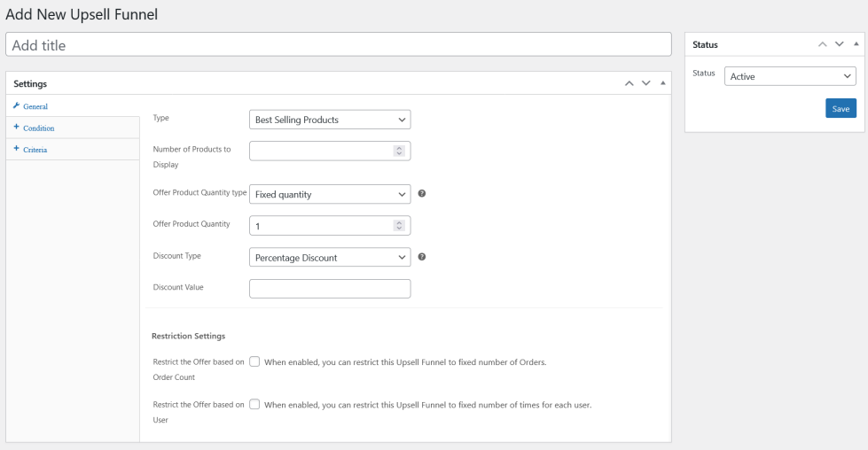Move Settings panel up arrow
Image resolution: width=868 pixels, height=450 pixels.
629,83
